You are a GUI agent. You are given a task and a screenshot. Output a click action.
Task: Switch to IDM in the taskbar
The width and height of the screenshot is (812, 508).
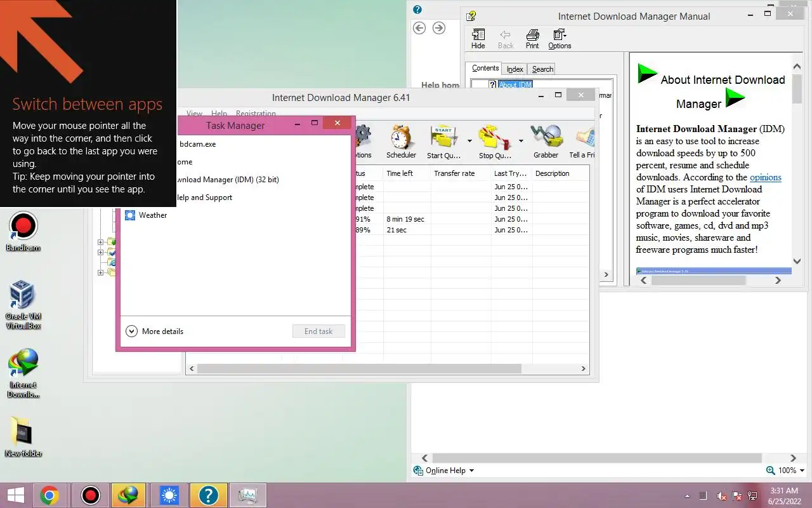coord(129,495)
